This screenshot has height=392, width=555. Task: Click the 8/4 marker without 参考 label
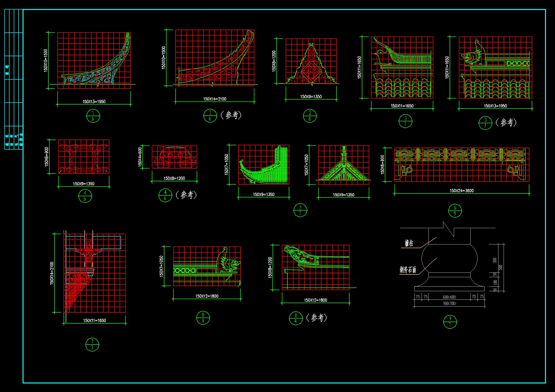coord(203,318)
